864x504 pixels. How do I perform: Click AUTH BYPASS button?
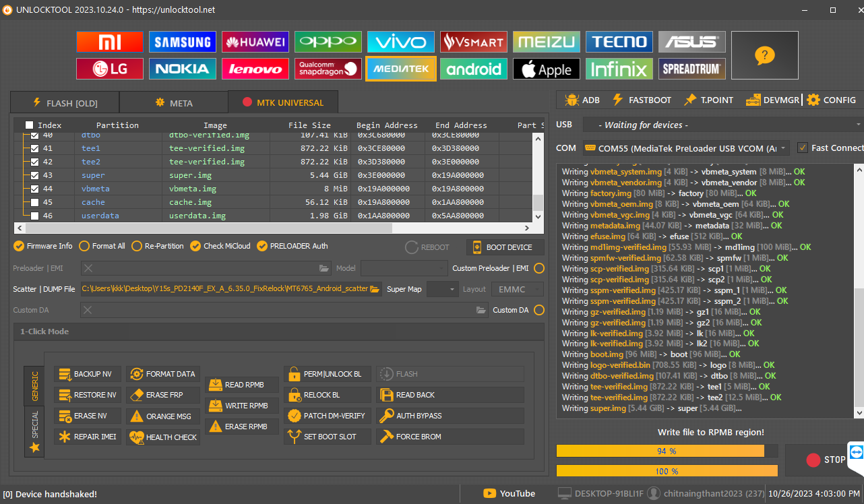click(450, 416)
